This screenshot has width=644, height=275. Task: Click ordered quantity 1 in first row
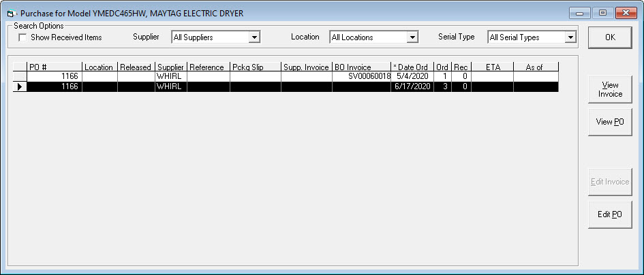(442, 77)
